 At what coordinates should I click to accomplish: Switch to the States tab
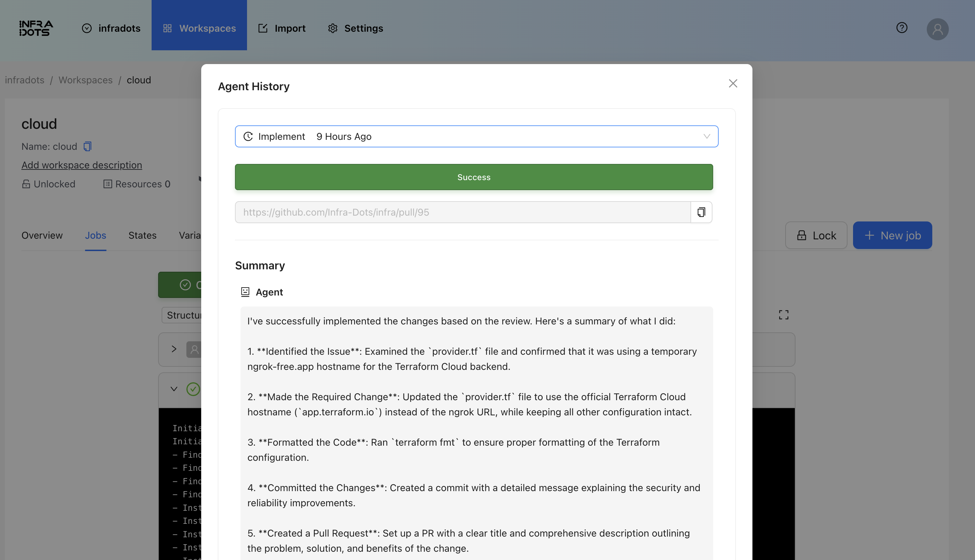pyautogui.click(x=142, y=235)
